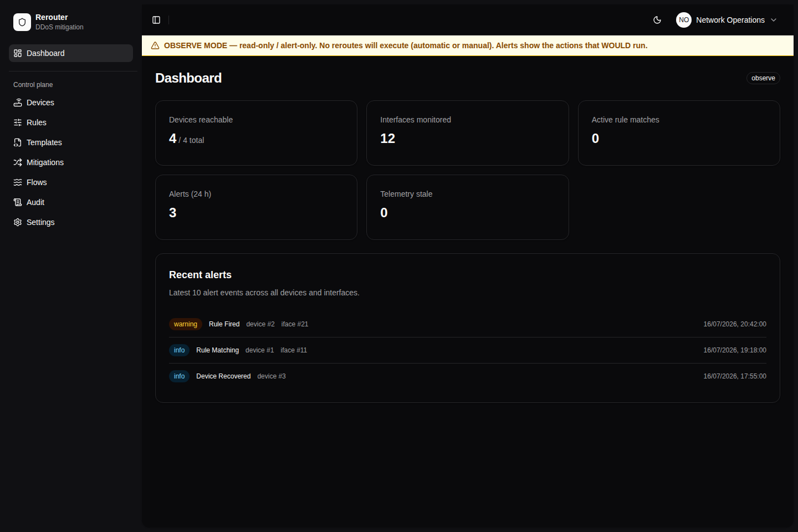Click device #2 in Rule Fired row
The width and height of the screenshot is (798, 532).
pyautogui.click(x=260, y=324)
